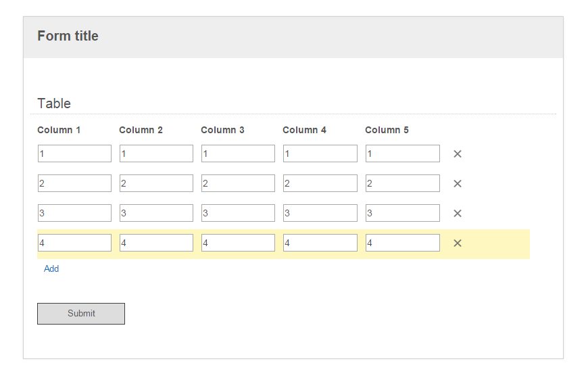588x380 pixels.
Task: Click Column 4 input in row 2
Action: coord(320,183)
